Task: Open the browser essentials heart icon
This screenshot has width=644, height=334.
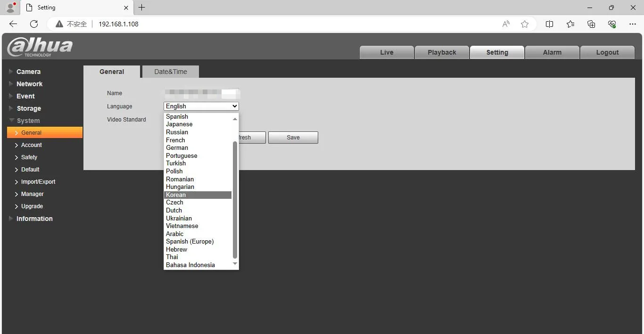Action: coord(612,24)
